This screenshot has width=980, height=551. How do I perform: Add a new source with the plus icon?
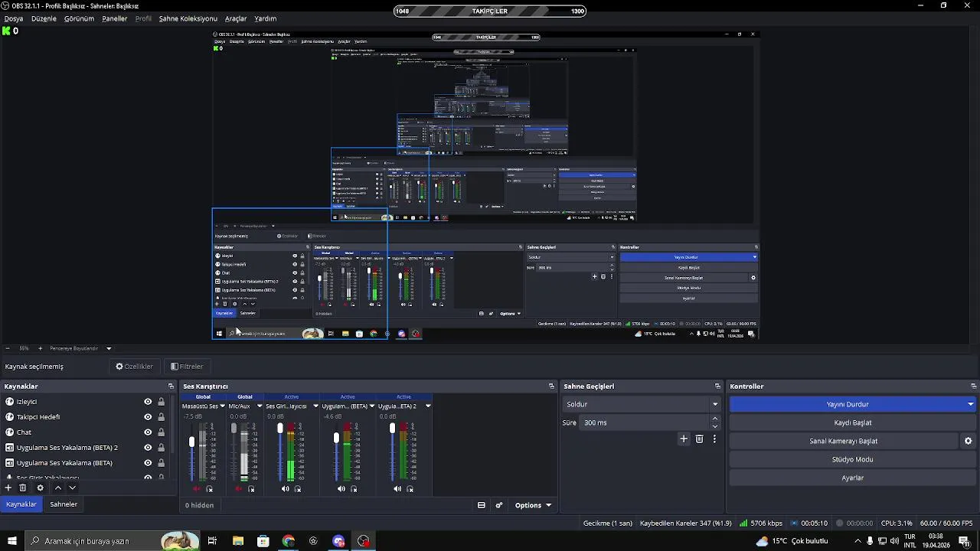click(8, 487)
